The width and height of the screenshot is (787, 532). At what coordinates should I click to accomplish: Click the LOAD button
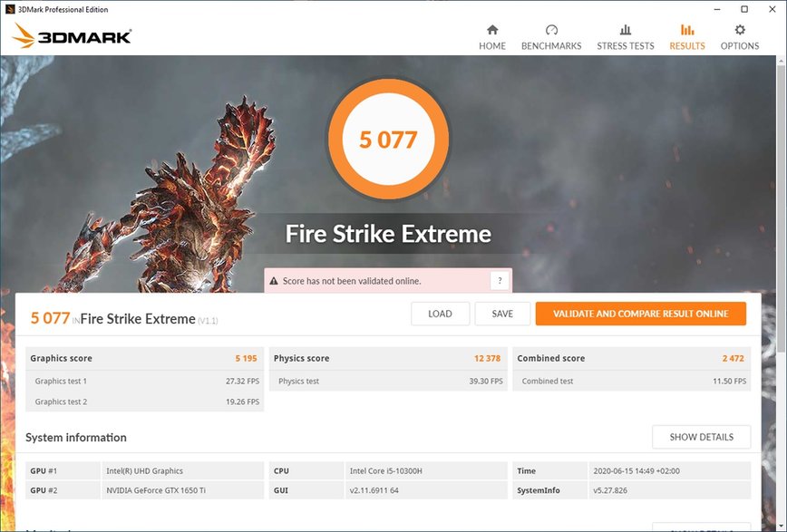[440, 314]
